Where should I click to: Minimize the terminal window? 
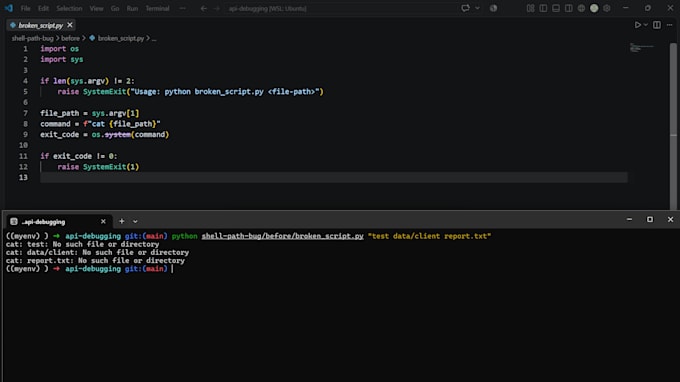point(629,219)
